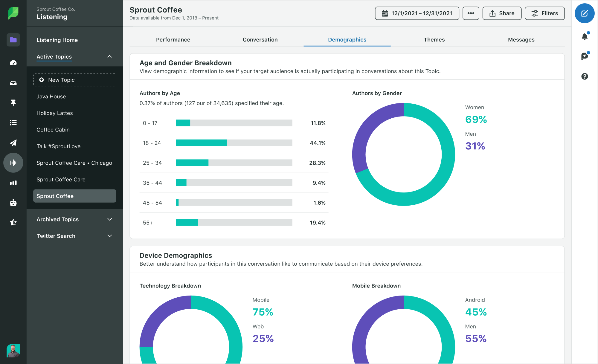
Task: Expand the Twitter Search section
Action: pyautogui.click(x=109, y=235)
